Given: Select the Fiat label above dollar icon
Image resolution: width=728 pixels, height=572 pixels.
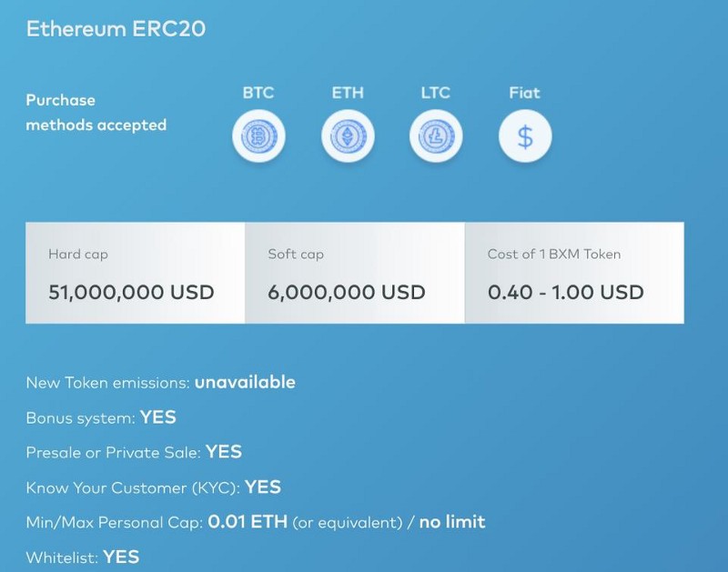Looking at the screenshot, I should 525,93.
